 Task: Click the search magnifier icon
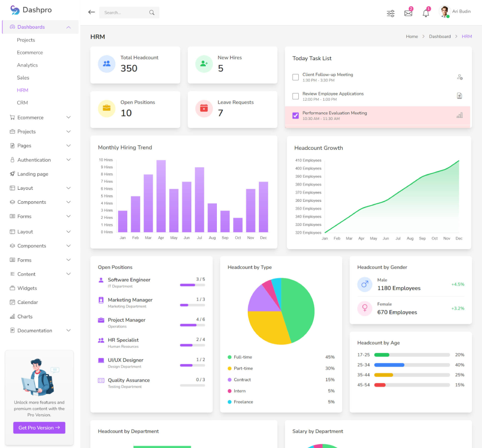point(152,12)
